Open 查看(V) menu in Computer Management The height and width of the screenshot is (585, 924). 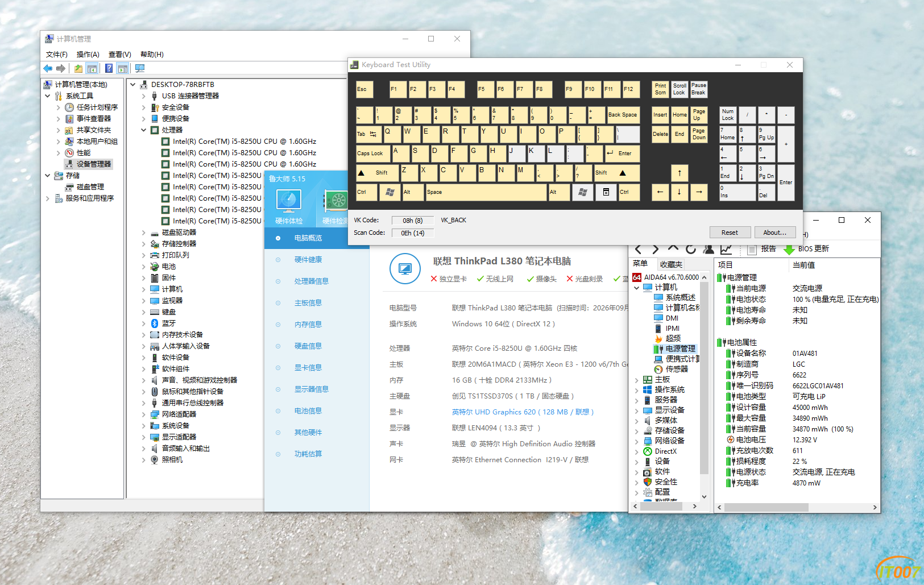point(120,55)
